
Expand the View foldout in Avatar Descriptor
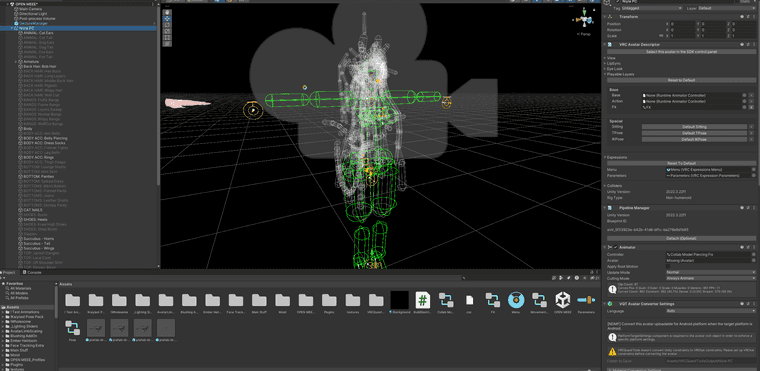tap(605, 58)
